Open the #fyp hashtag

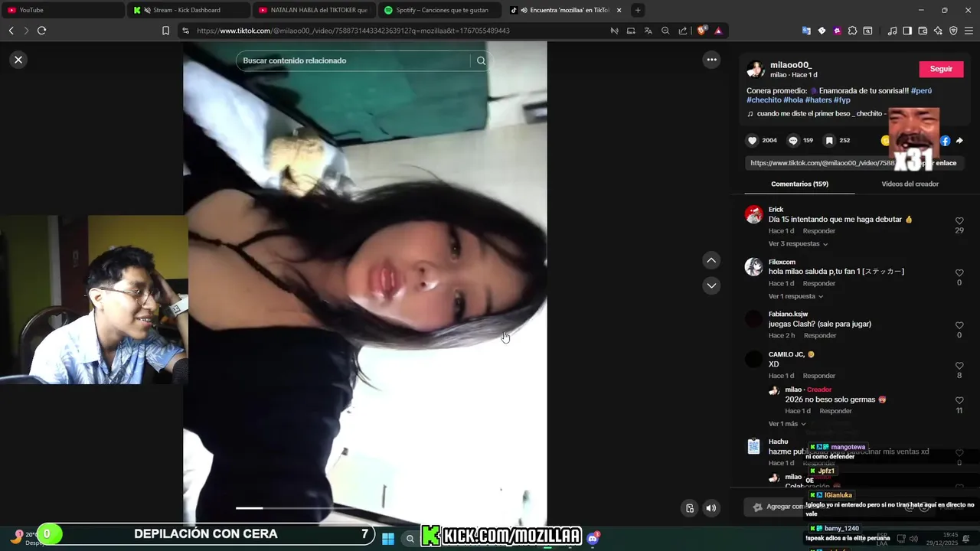[842, 100]
